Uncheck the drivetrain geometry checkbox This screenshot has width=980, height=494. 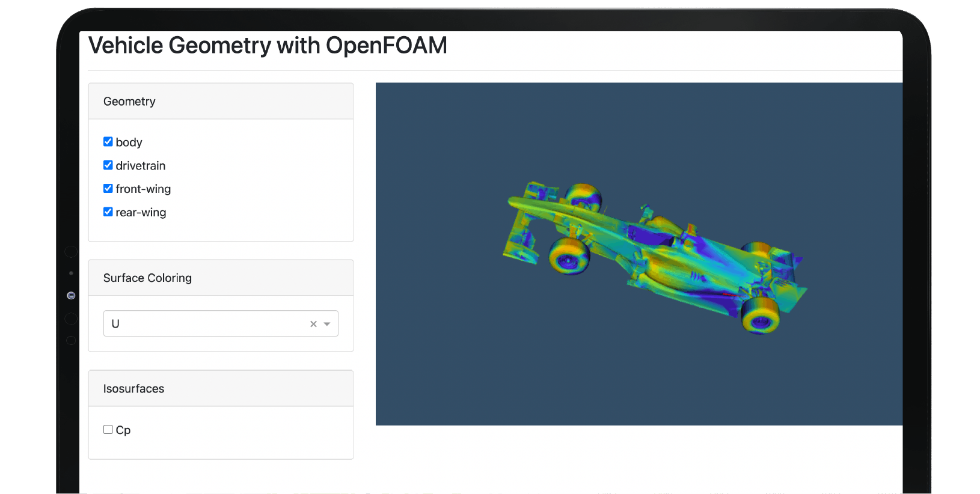point(108,165)
